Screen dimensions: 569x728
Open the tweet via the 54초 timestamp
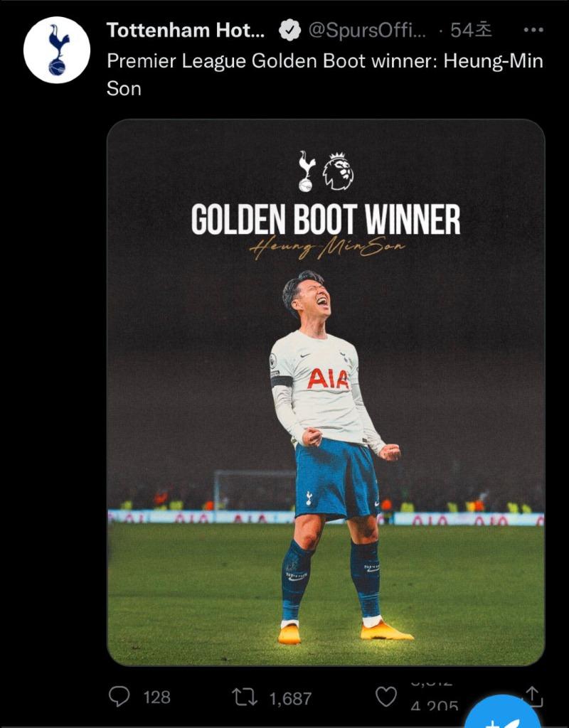471,31
